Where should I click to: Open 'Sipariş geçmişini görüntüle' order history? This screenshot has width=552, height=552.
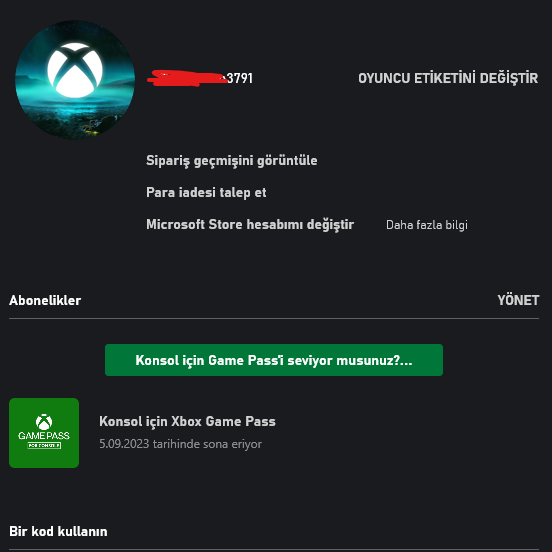point(232,161)
